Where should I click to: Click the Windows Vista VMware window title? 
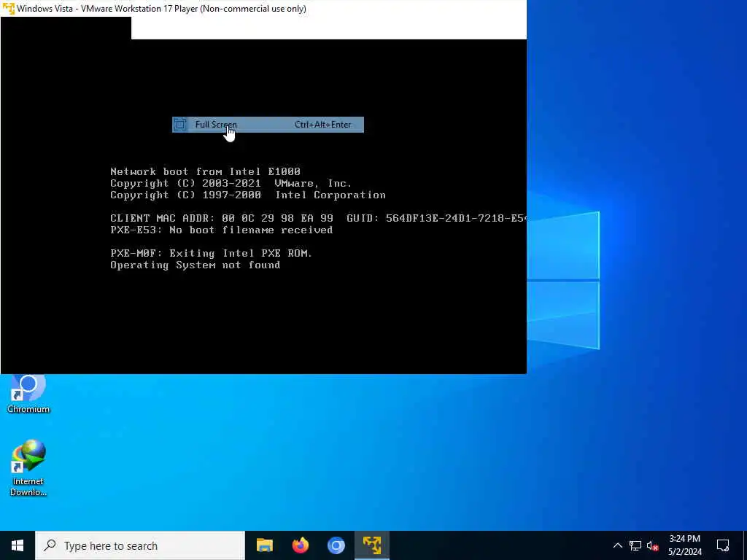click(x=161, y=9)
